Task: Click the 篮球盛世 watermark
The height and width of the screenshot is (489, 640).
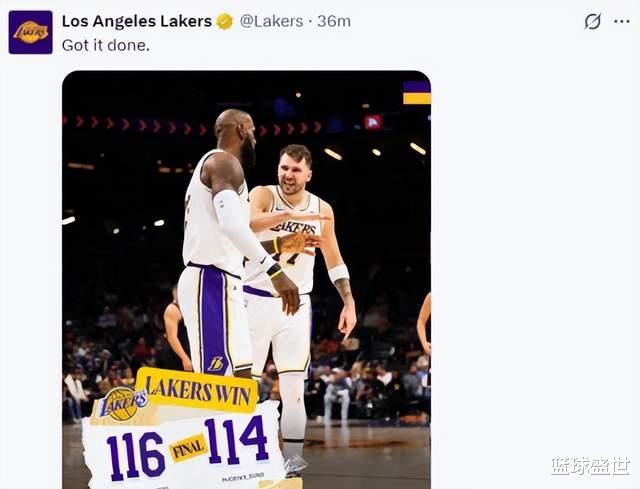Action: coord(589,466)
